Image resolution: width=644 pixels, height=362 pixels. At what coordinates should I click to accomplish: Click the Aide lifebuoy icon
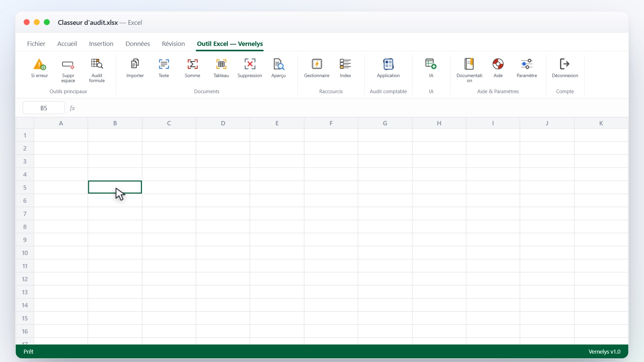click(498, 64)
